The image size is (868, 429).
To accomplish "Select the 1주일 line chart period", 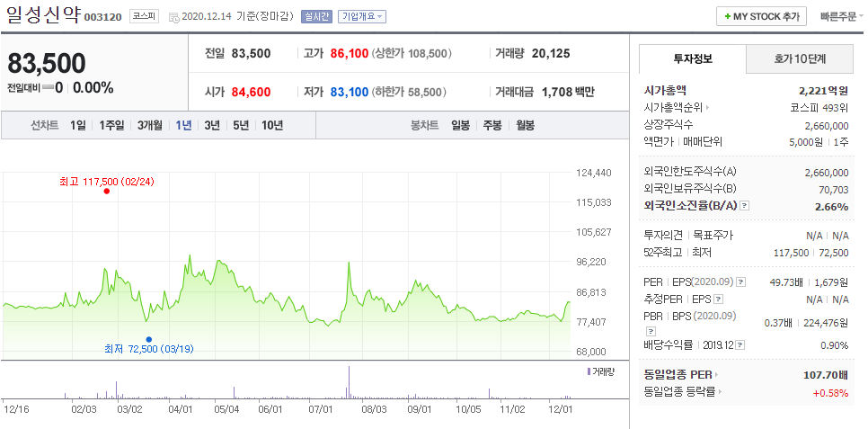I will tap(111, 125).
